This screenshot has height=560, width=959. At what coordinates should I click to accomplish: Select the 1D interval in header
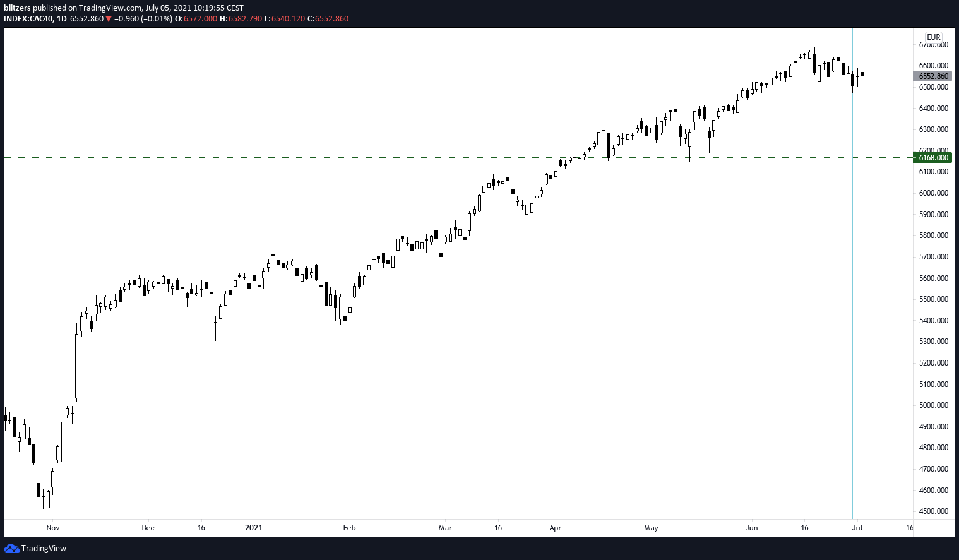(x=61, y=19)
